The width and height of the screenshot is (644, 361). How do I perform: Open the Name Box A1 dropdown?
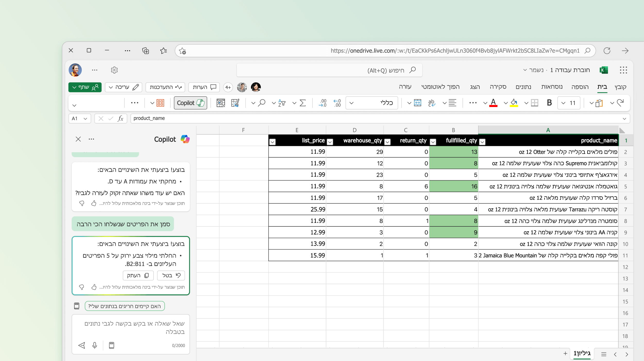click(x=85, y=119)
